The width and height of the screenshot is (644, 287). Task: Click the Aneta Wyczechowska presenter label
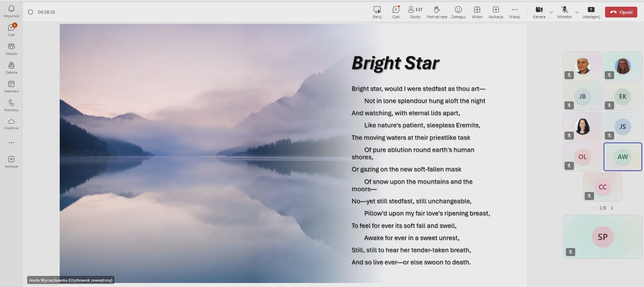(x=71, y=280)
